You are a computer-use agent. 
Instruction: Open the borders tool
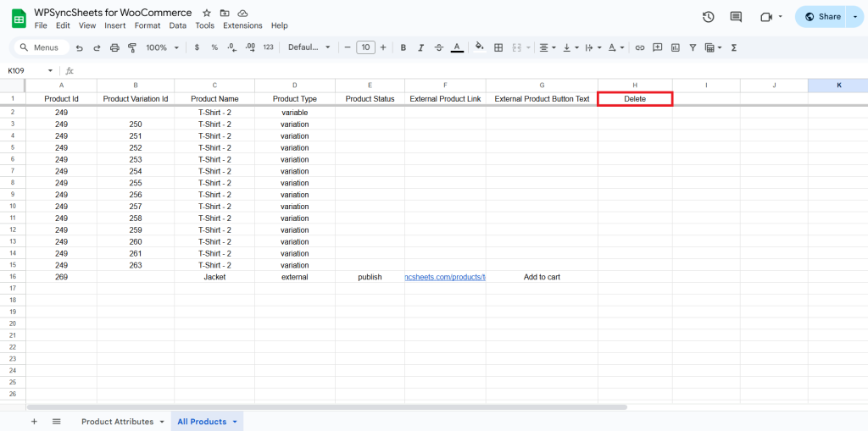click(498, 47)
